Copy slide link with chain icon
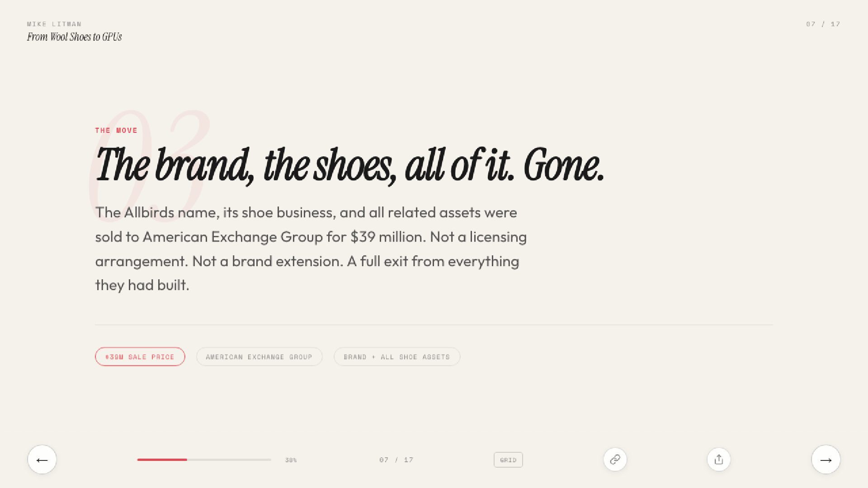This screenshot has width=868, height=488. pos(615,460)
